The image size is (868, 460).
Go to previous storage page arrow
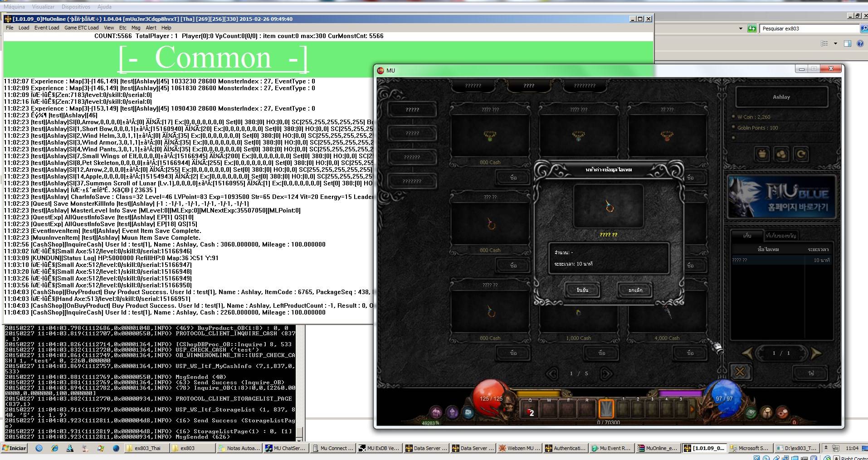[747, 353]
